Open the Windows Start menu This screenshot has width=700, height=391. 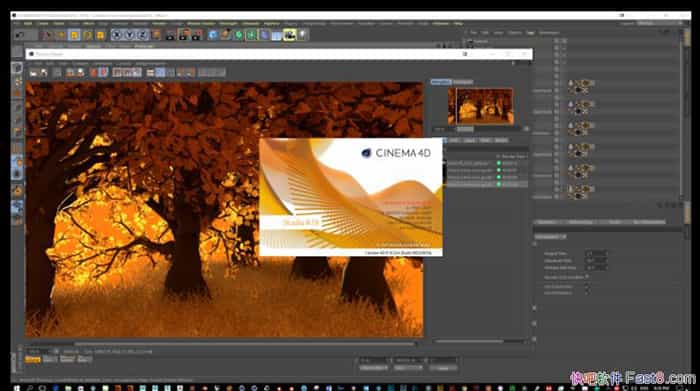click(17, 388)
